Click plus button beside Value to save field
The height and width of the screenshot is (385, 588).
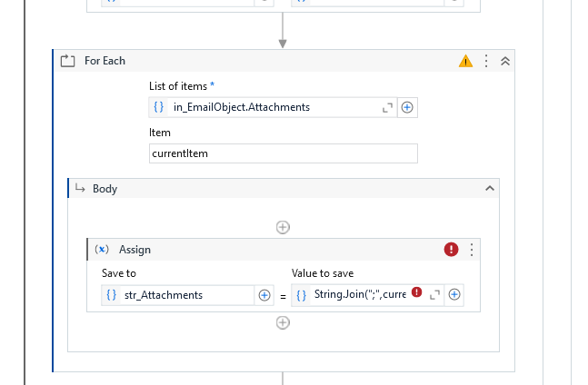pyautogui.click(x=454, y=295)
